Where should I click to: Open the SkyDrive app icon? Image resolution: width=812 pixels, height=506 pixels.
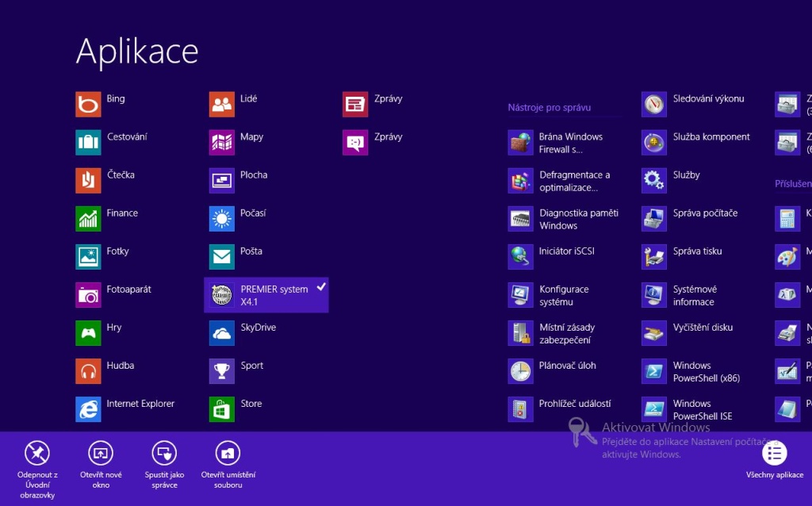222,332
